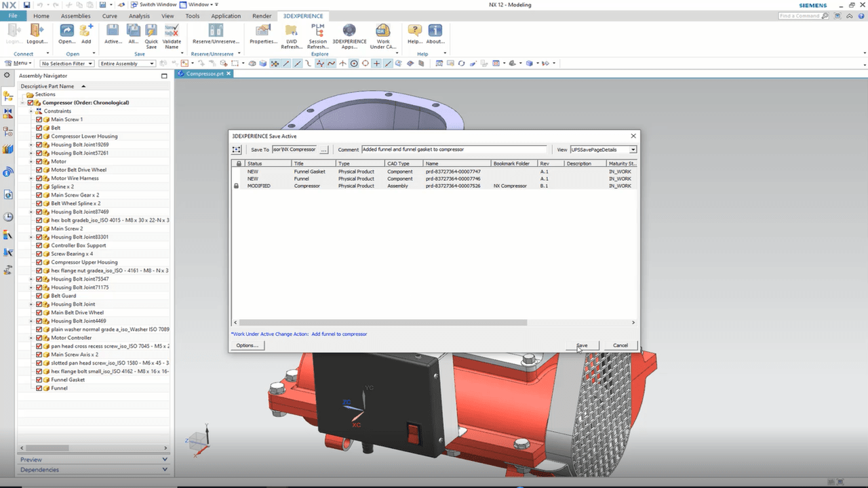Click the About icon in the ribbon
The width and height of the screenshot is (868, 488).
[435, 31]
